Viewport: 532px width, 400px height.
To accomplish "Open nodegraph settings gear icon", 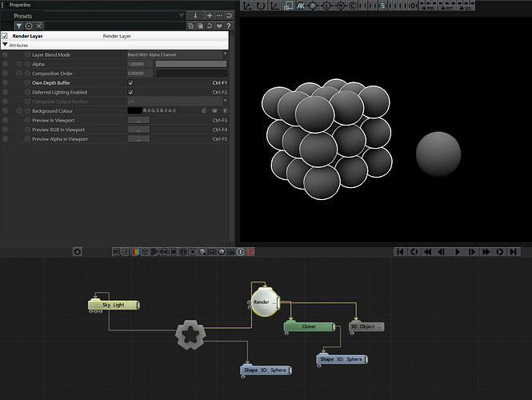I will [78, 252].
